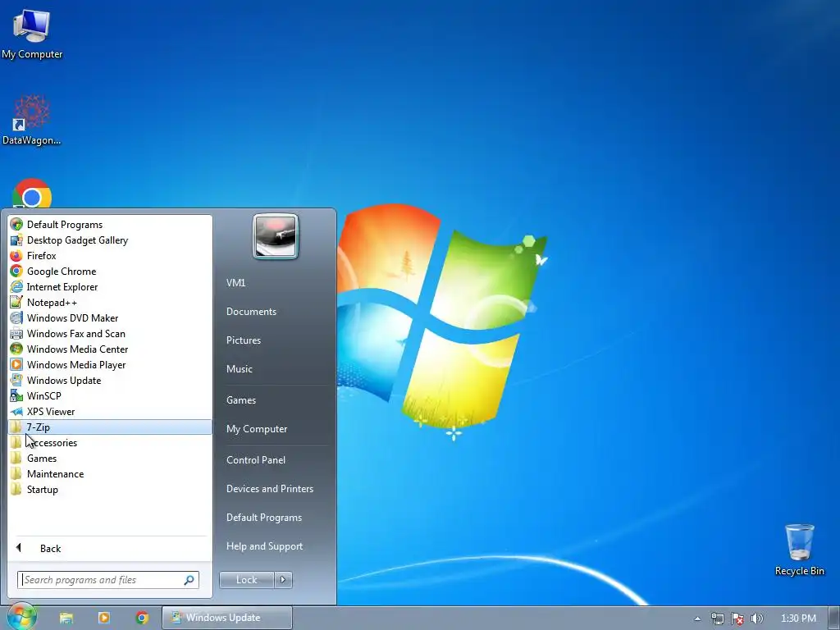
Task: Open Control Panel
Action: point(256,459)
